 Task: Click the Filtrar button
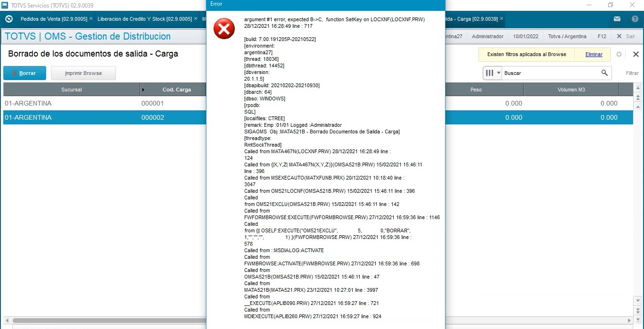click(632, 73)
